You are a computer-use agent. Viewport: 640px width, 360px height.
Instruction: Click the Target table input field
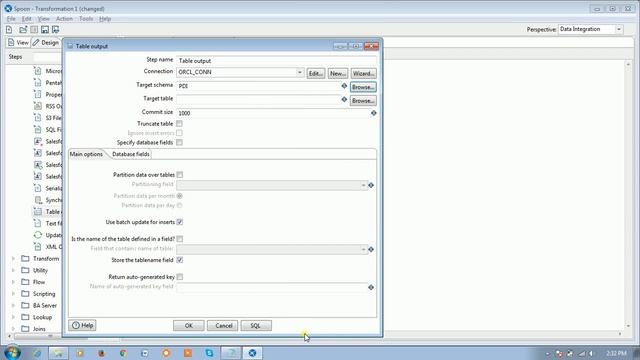(x=258, y=99)
